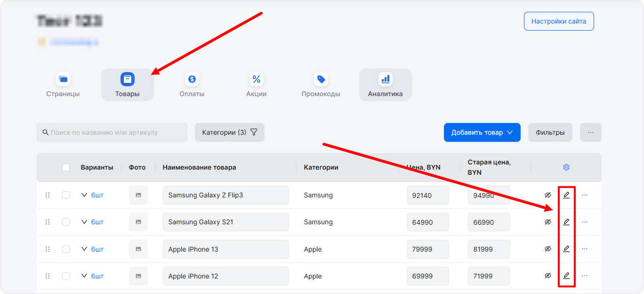Expand variants of Samsung Galaxy Z Flip3
Viewport: 644px width, 294px height.
(85, 195)
